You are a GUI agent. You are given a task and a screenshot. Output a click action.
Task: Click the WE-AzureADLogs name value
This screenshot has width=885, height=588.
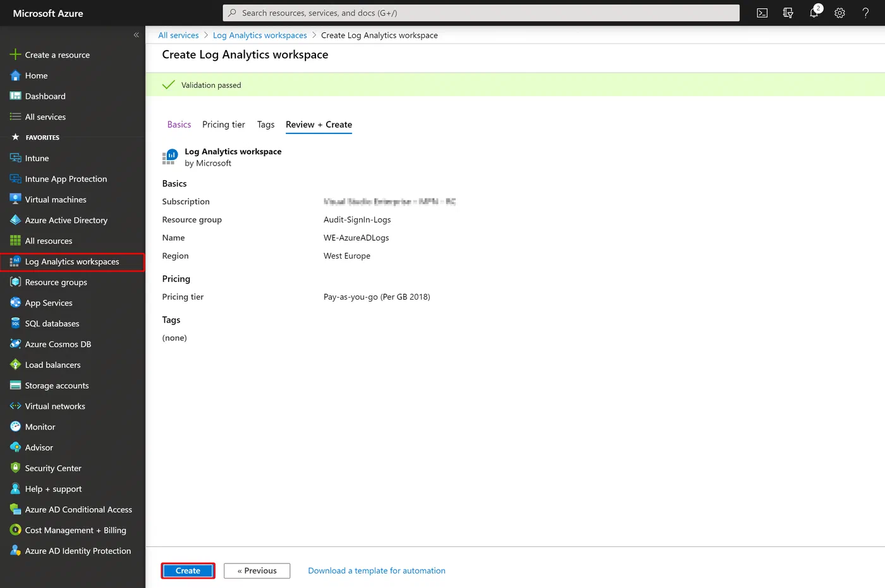click(356, 238)
